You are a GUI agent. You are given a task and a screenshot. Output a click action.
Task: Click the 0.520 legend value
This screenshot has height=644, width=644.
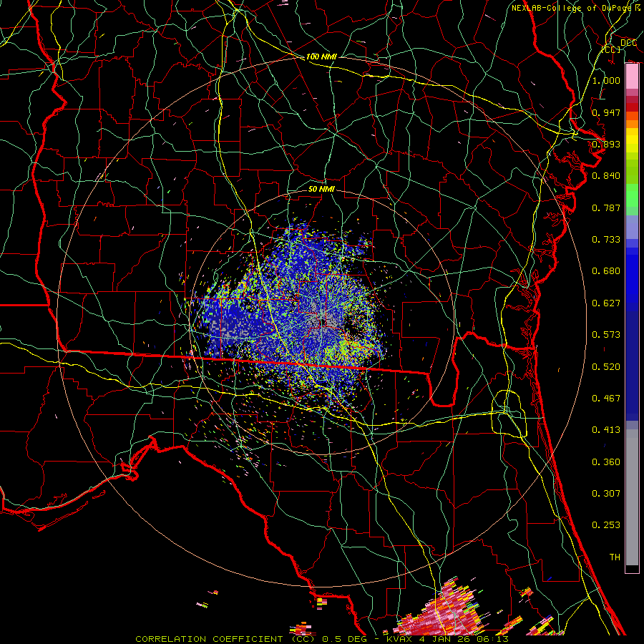[606, 367]
